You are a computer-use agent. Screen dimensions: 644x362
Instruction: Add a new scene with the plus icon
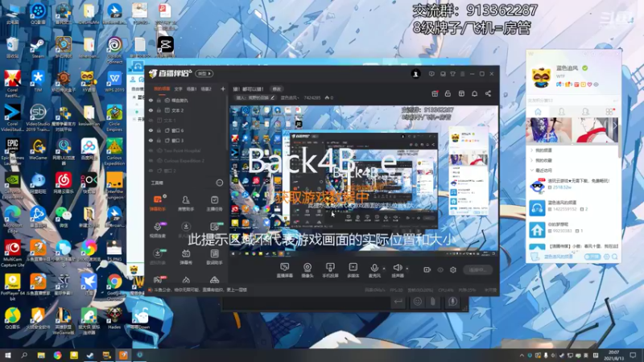[223, 89]
